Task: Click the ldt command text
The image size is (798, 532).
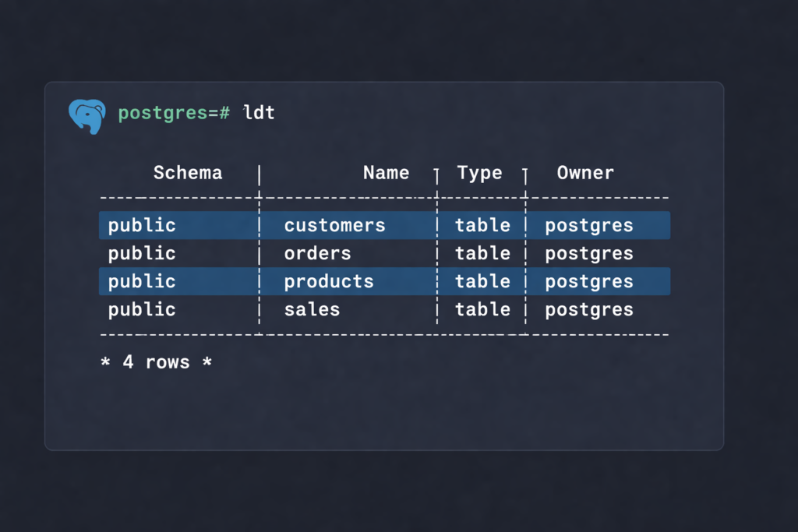Action: (x=259, y=113)
